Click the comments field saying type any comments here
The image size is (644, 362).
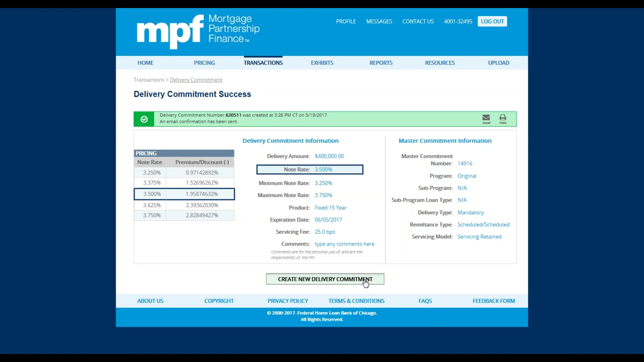(344, 244)
